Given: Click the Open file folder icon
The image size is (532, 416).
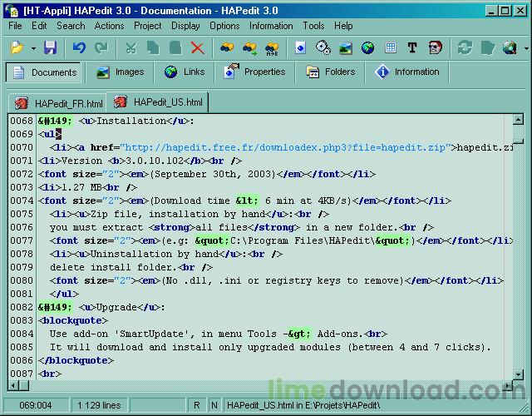Looking at the screenshot, I should [17, 47].
